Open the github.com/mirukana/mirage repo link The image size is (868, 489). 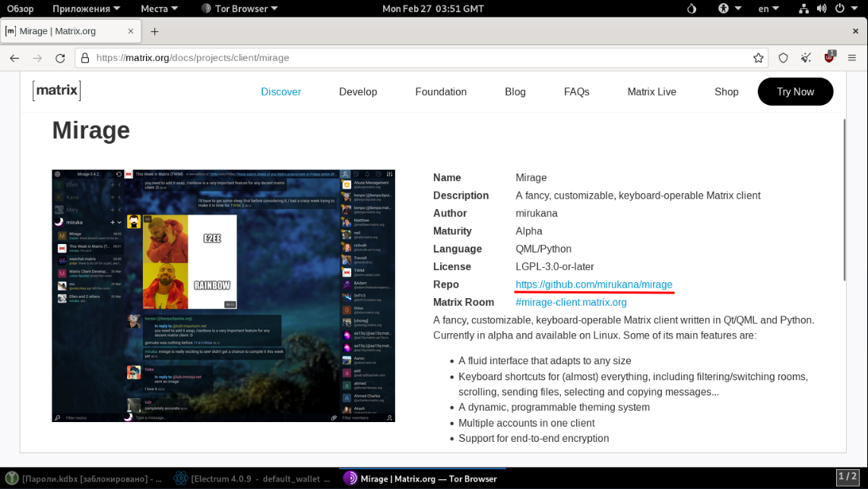[x=594, y=284]
